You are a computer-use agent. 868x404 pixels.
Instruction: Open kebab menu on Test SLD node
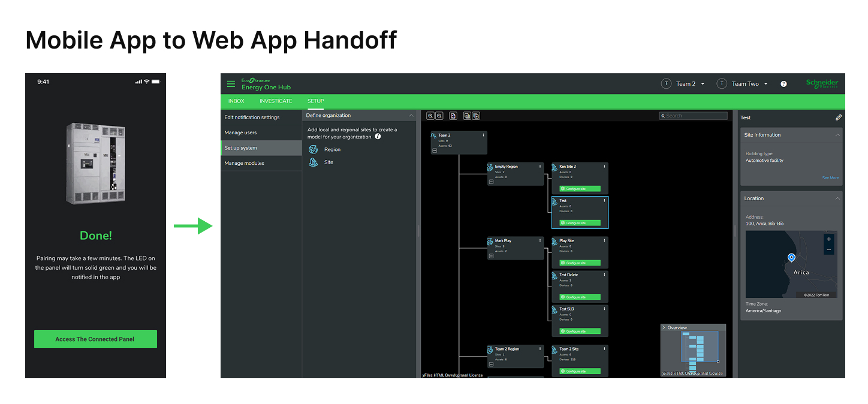604,309
